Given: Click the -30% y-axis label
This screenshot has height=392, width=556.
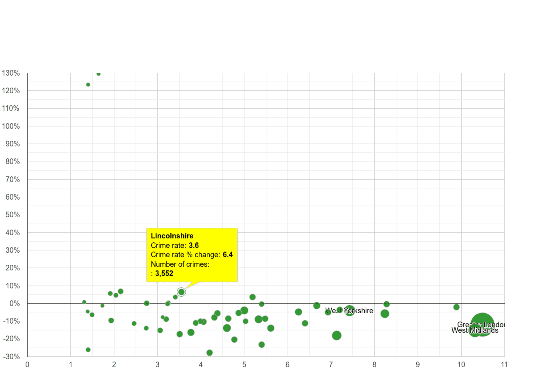Looking at the screenshot, I should coord(11,357).
